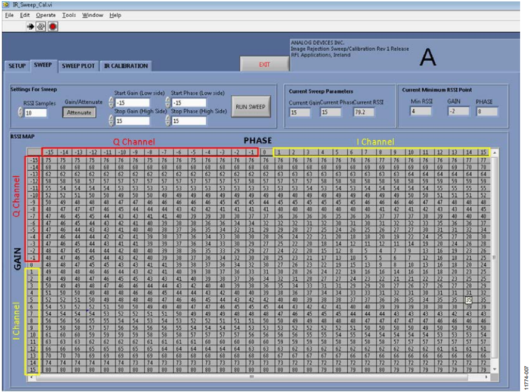Click the LabVIEW VI icon in title bar
This screenshot has width=532, height=392.
[x=6, y=4]
